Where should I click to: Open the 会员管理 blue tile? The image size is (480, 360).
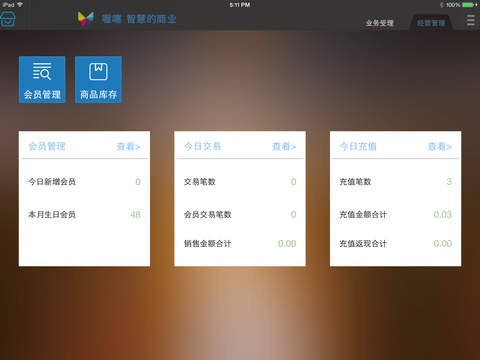tap(42, 80)
